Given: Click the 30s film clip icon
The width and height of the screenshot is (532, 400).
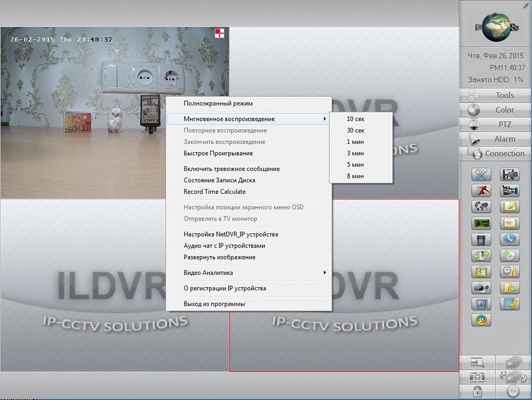Looking at the screenshot, I should pyautogui.click(x=510, y=175).
